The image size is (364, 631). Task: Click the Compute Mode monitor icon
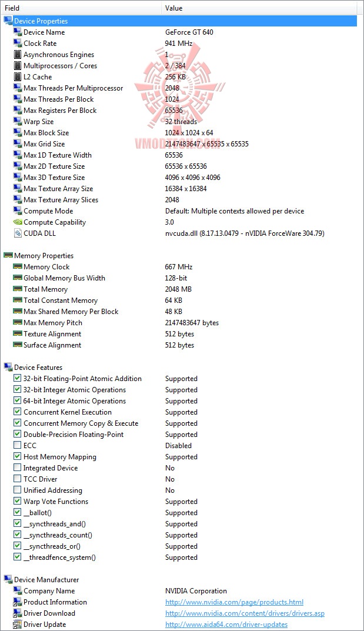(17, 211)
